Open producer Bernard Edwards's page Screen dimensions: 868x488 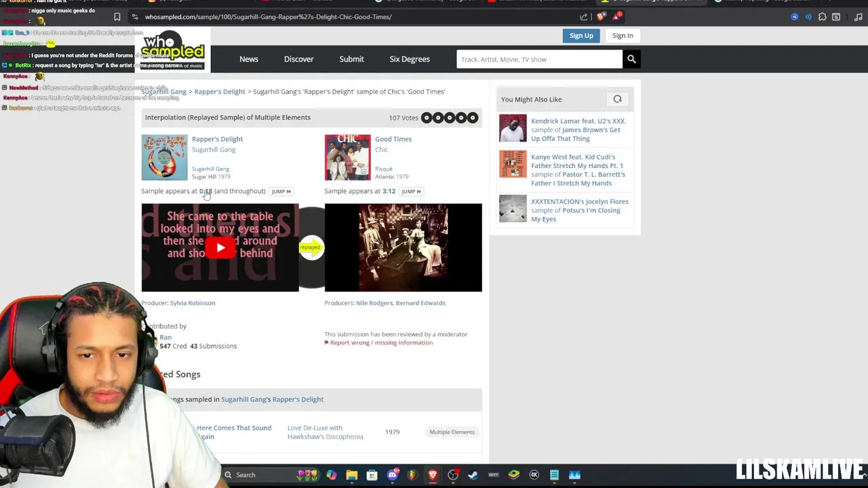tap(420, 303)
